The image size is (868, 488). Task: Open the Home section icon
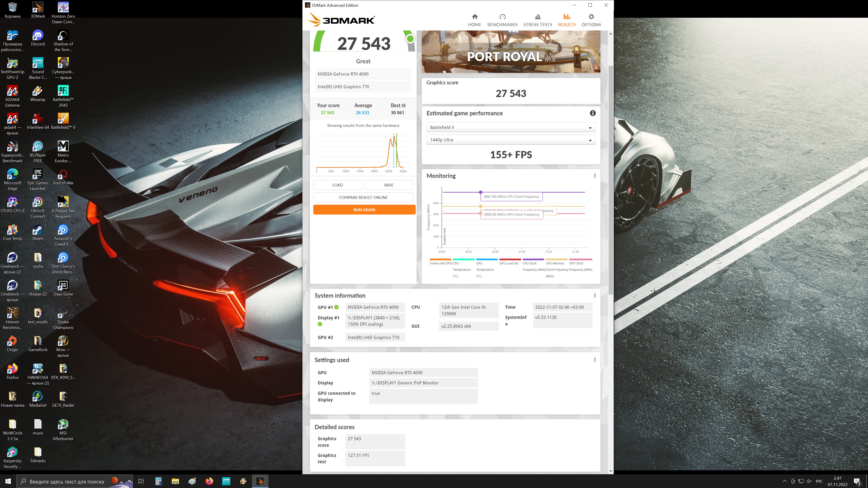[x=474, y=17]
